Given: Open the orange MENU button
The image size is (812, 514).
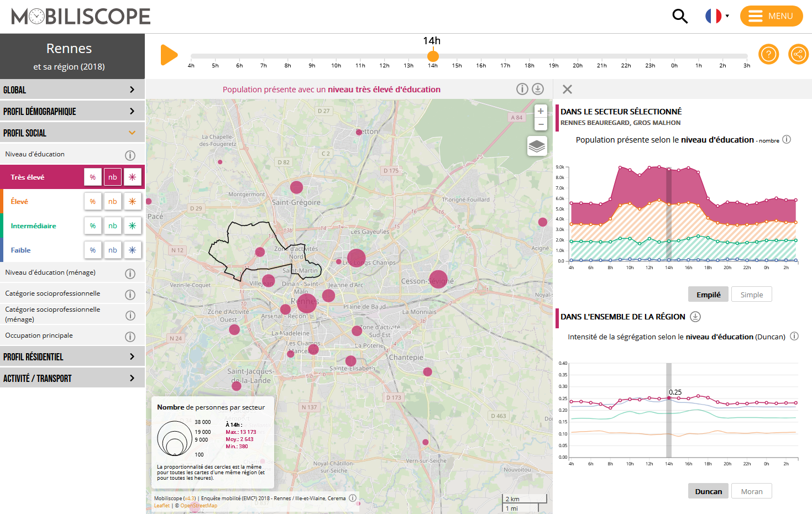Looking at the screenshot, I should click(771, 16).
